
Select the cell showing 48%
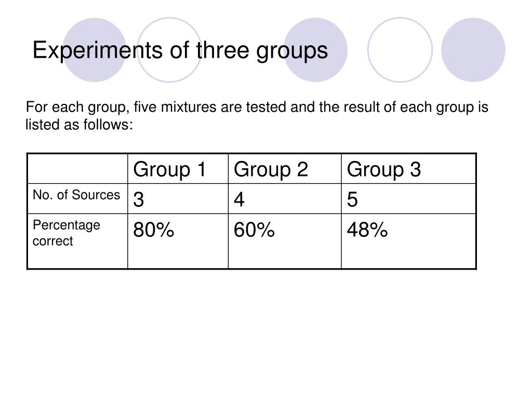click(x=408, y=241)
